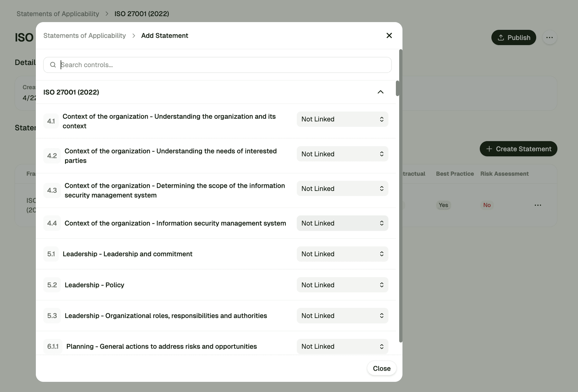The height and width of the screenshot is (392, 578).
Task: Click the No badge under Risk Assessment
Action: [487, 205]
